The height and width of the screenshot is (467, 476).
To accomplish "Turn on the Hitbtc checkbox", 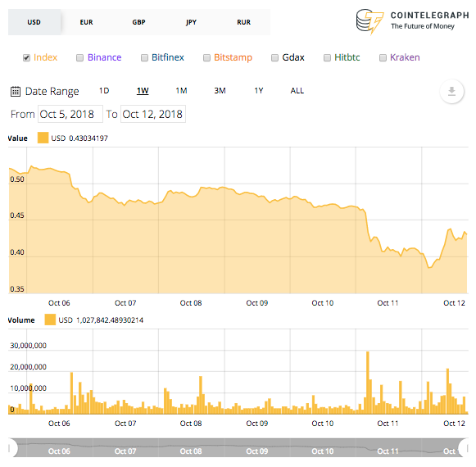I will pyautogui.click(x=327, y=57).
